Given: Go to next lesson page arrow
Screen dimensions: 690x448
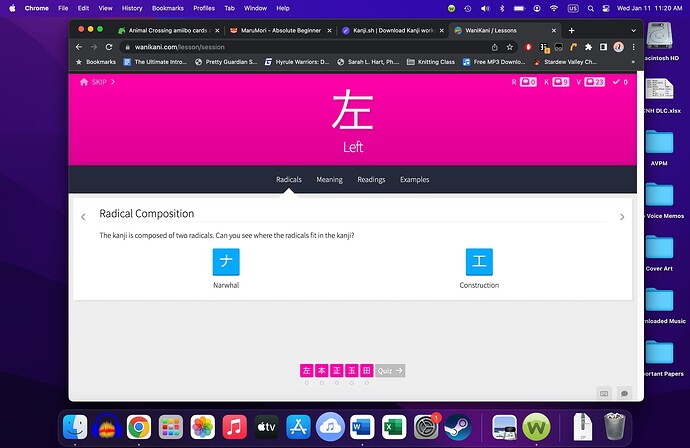Looking at the screenshot, I should tap(622, 217).
